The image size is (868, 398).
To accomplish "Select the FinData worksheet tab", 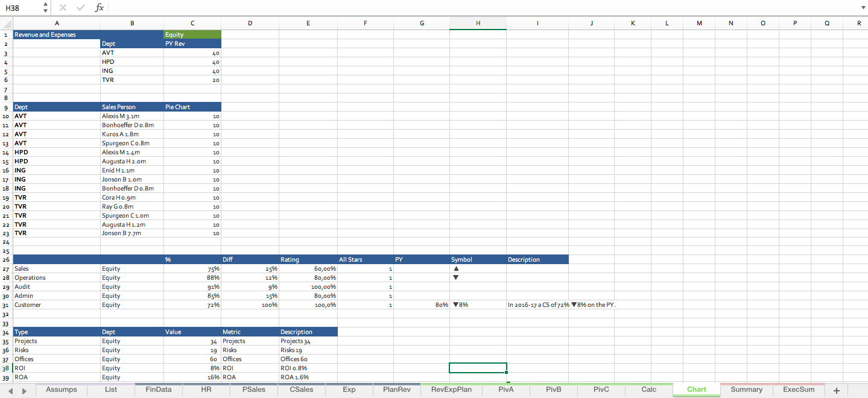I will tap(157, 390).
